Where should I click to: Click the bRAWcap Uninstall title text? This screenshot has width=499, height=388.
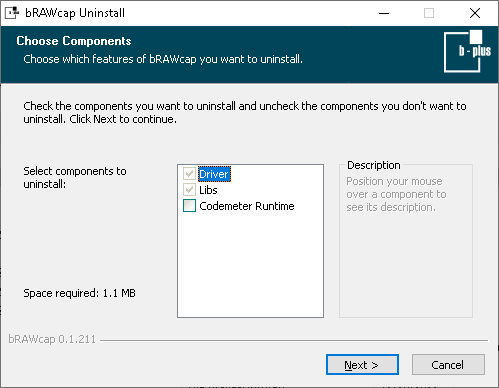[x=75, y=13]
